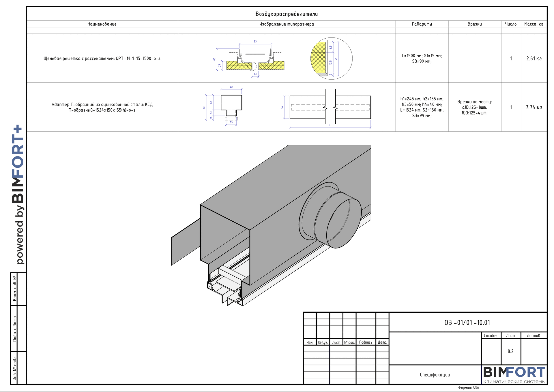This screenshot has height=392, width=554.
Task: Select the 'Масса, кг' column header
Action: pyautogui.click(x=534, y=24)
